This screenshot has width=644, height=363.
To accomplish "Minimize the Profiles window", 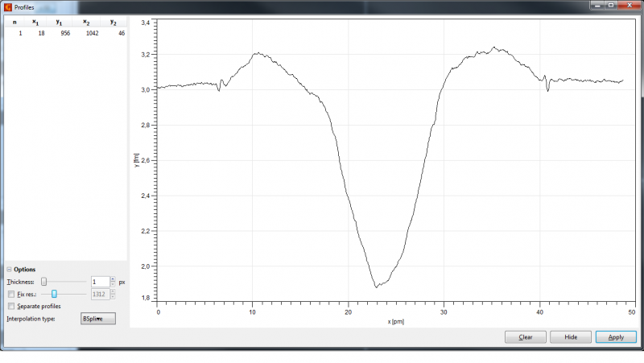I will pos(597,6).
